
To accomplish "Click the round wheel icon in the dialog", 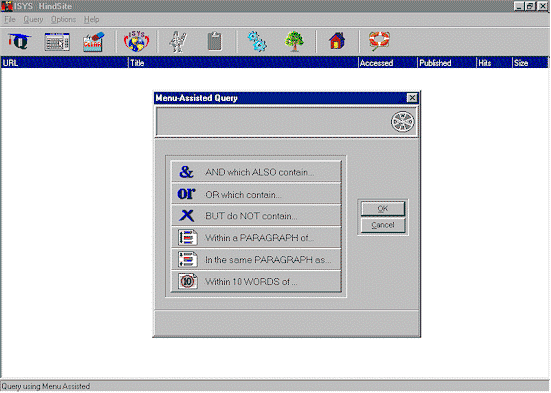I will pos(403,122).
